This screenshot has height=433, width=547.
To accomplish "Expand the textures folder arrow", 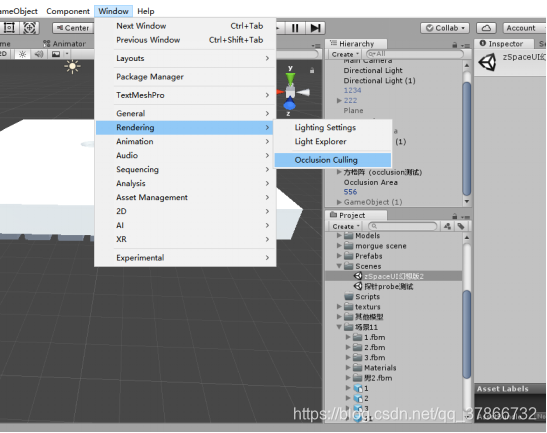I will [x=339, y=307].
